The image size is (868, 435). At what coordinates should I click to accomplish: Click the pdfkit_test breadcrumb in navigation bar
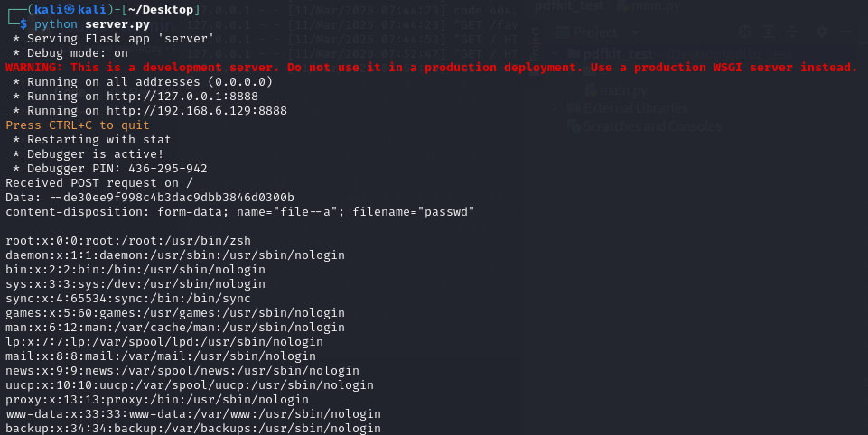(x=570, y=6)
